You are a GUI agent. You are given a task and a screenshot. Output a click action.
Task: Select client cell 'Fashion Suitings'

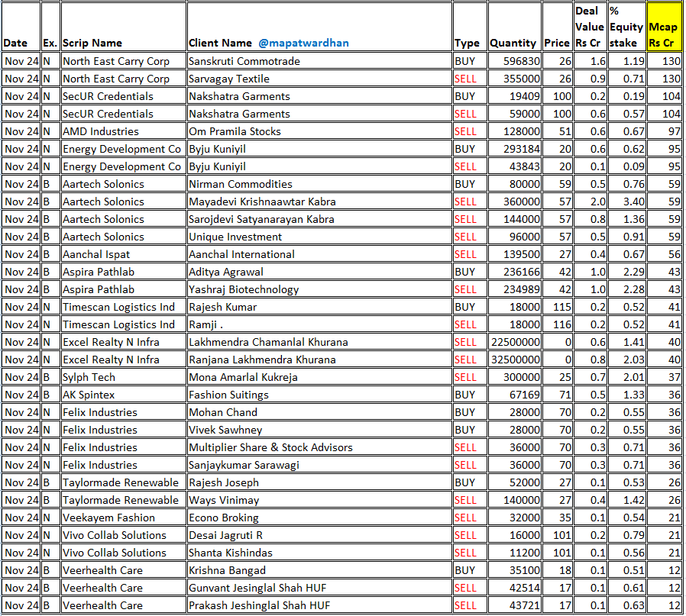click(x=319, y=395)
